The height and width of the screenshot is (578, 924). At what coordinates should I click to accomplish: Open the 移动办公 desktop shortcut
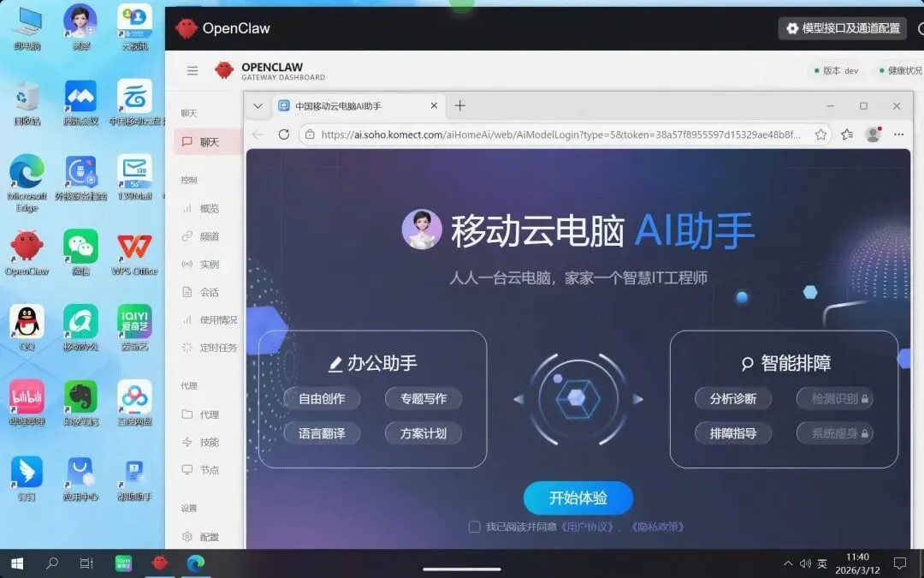[80, 327]
